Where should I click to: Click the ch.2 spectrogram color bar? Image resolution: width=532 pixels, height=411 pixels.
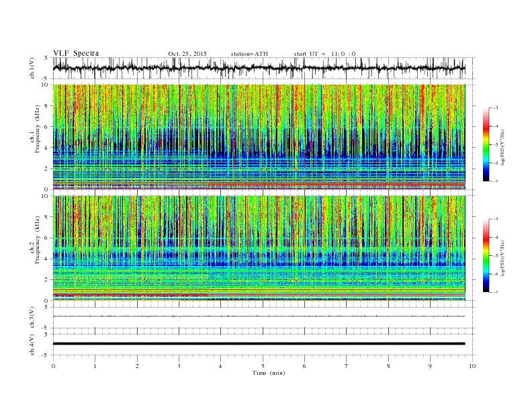click(x=486, y=255)
